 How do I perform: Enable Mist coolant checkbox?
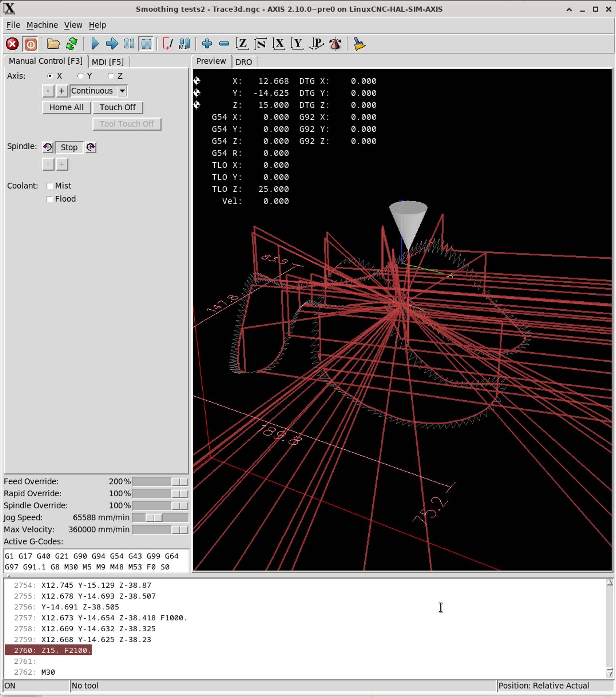coord(50,186)
